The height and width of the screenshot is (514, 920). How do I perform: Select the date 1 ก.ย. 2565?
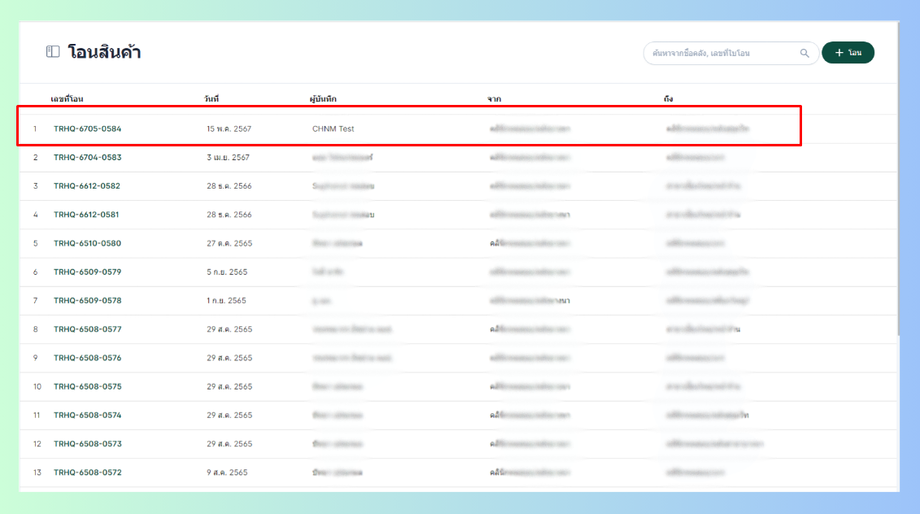[226, 300]
